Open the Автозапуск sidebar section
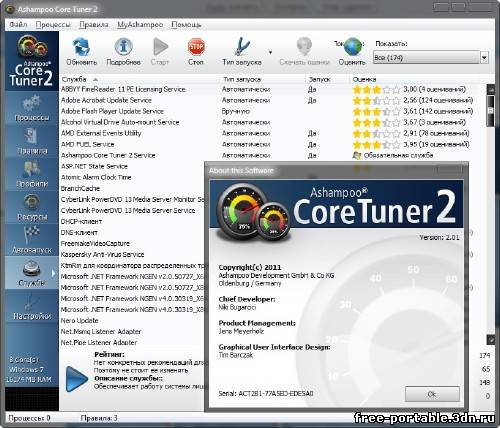The image size is (500, 428). coord(32,240)
